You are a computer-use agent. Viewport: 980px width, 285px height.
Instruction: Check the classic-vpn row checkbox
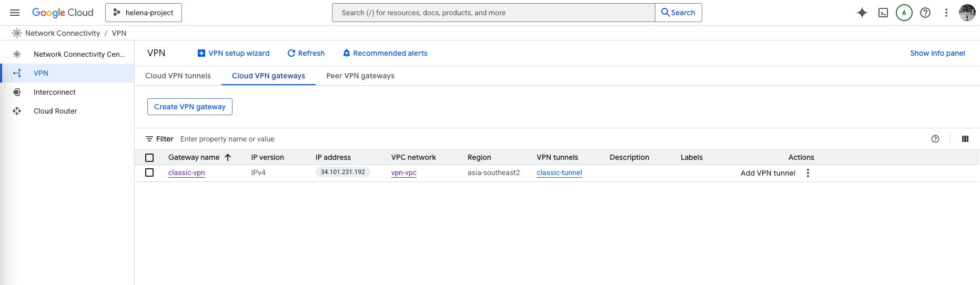(x=149, y=172)
